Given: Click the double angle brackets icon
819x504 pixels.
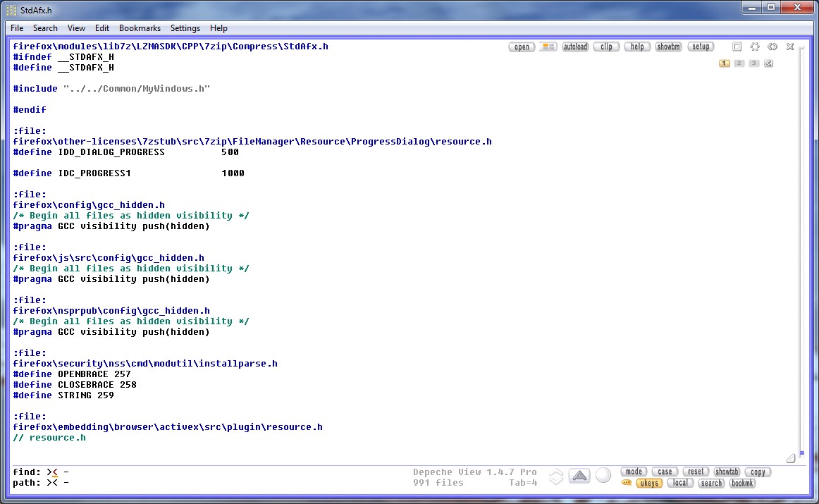Looking at the screenshot, I should [772, 47].
